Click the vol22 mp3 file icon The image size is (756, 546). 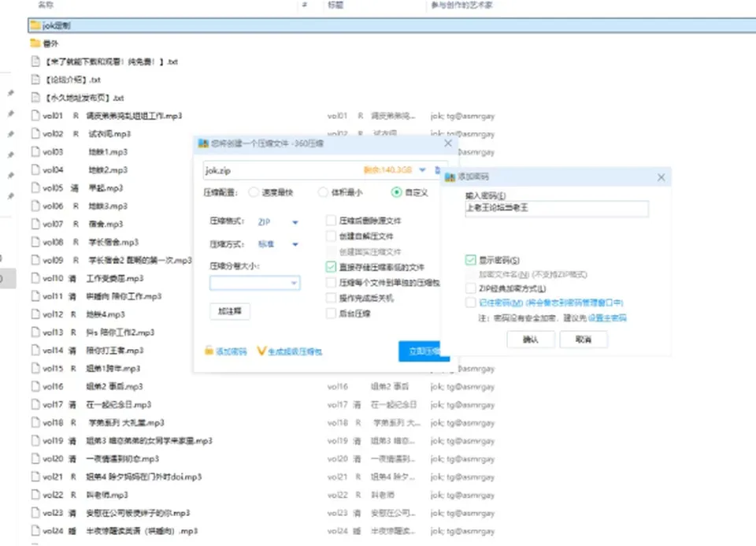click(x=35, y=495)
